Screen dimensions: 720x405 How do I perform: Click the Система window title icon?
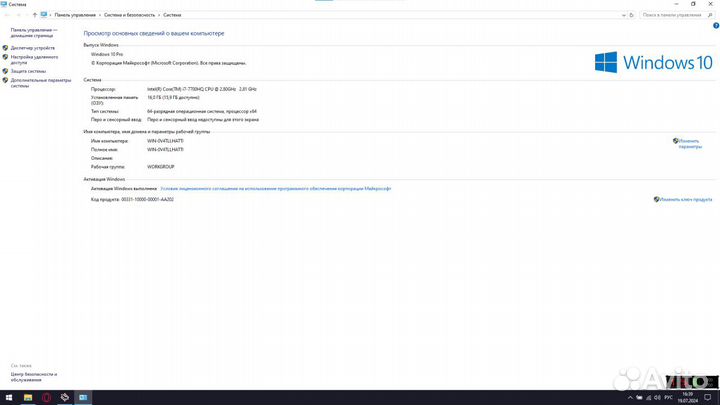pos(4,4)
